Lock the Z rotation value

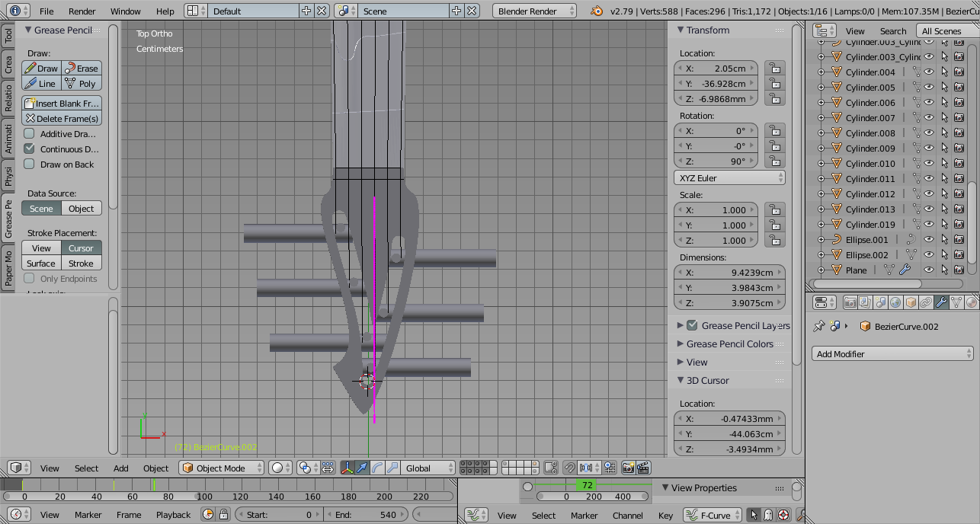point(775,161)
